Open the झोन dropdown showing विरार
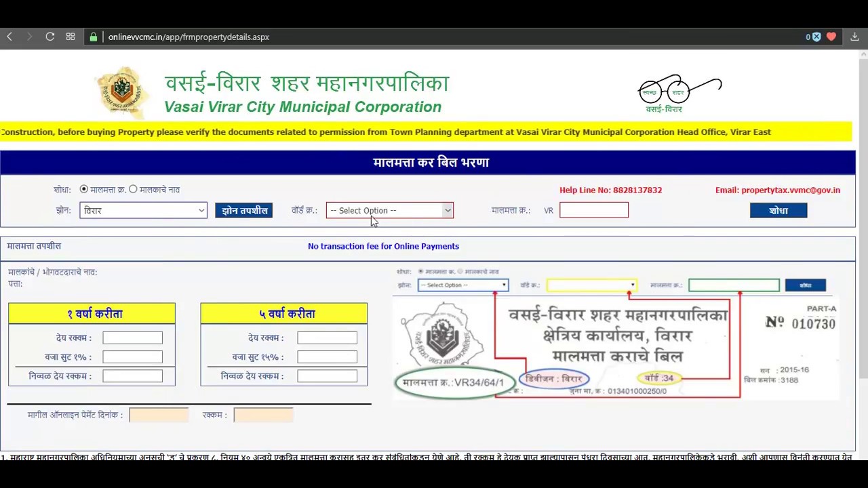The width and height of the screenshot is (868, 488). coord(143,211)
